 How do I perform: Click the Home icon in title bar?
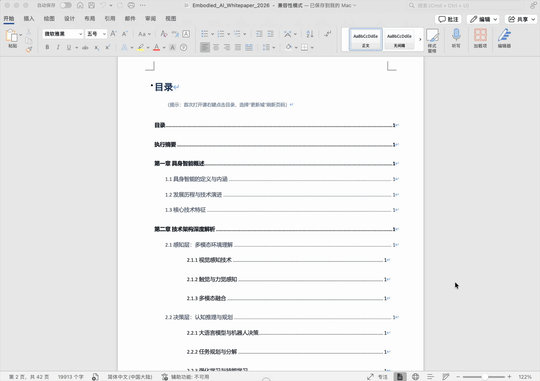(80, 5)
